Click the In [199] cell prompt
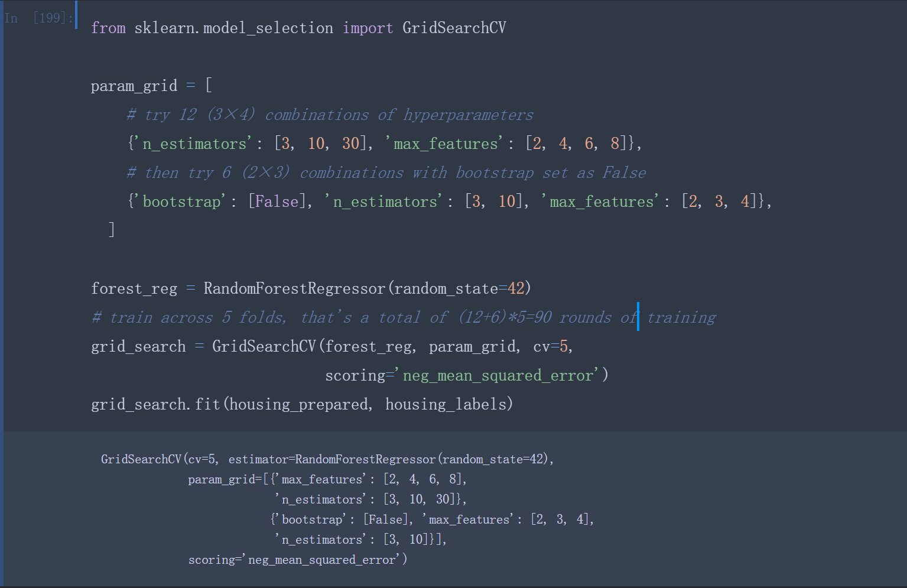 tap(39, 18)
